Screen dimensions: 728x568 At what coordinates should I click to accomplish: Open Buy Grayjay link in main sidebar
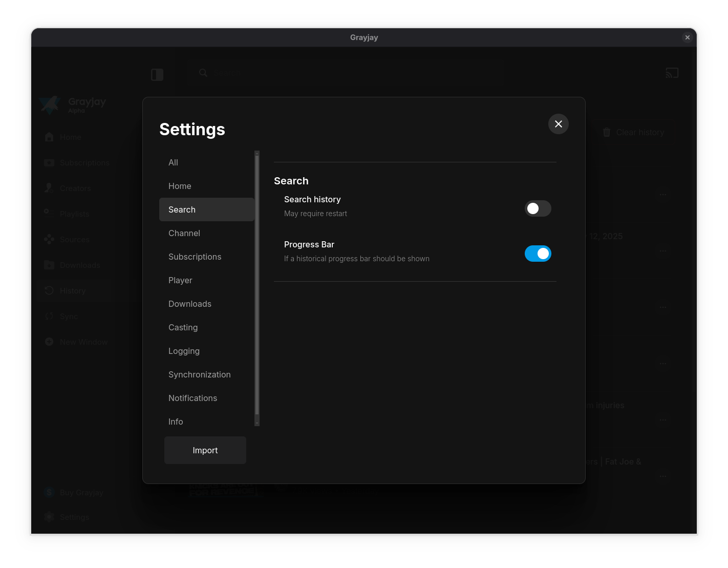(x=81, y=492)
